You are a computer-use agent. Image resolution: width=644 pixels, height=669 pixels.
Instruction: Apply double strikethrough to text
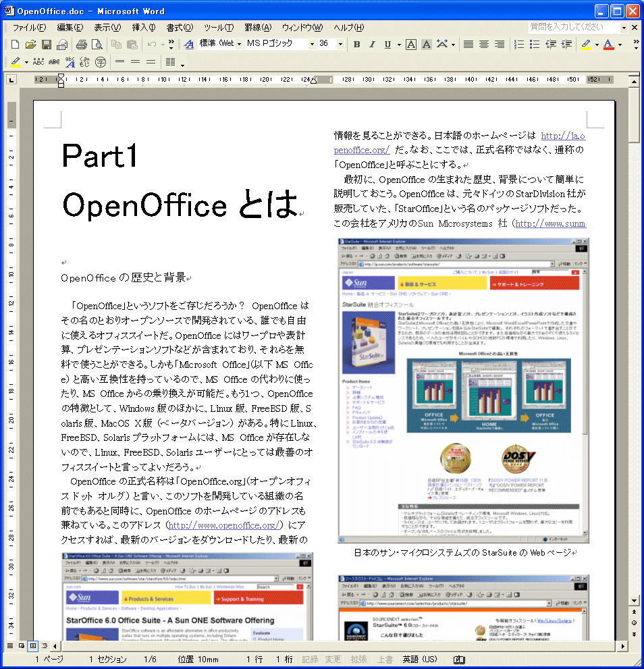coord(54,62)
